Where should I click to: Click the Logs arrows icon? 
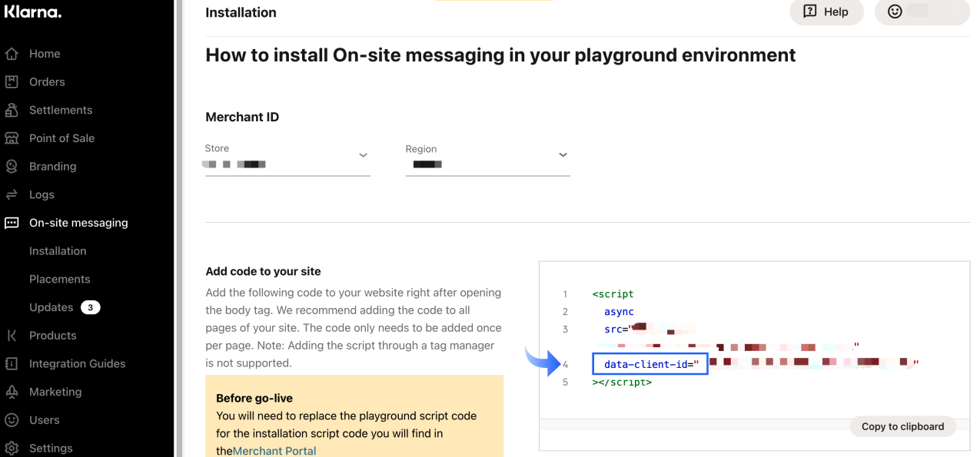pos(12,194)
